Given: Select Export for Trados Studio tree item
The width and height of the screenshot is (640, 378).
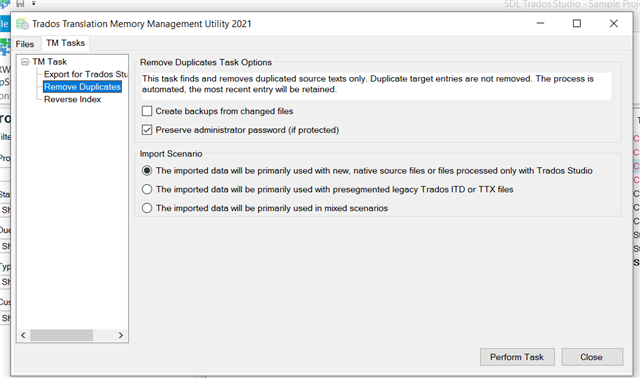Looking at the screenshot, I should [x=86, y=74].
